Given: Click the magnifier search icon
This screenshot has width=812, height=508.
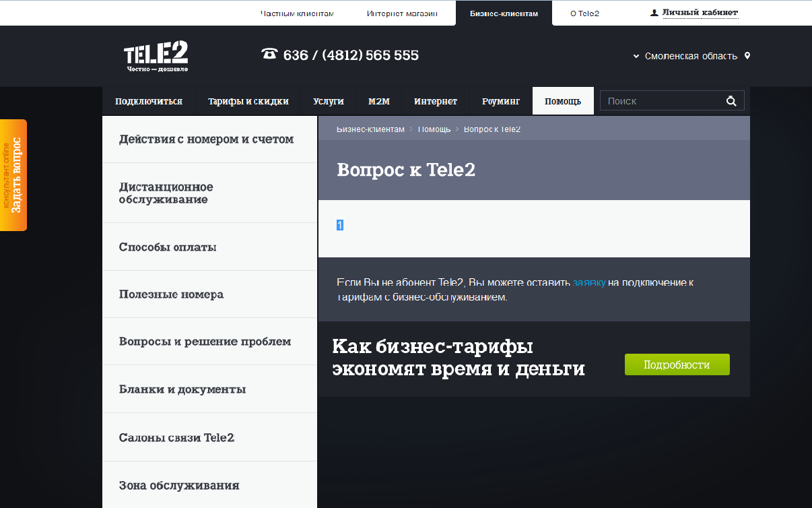Looking at the screenshot, I should pyautogui.click(x=731, y=101).
